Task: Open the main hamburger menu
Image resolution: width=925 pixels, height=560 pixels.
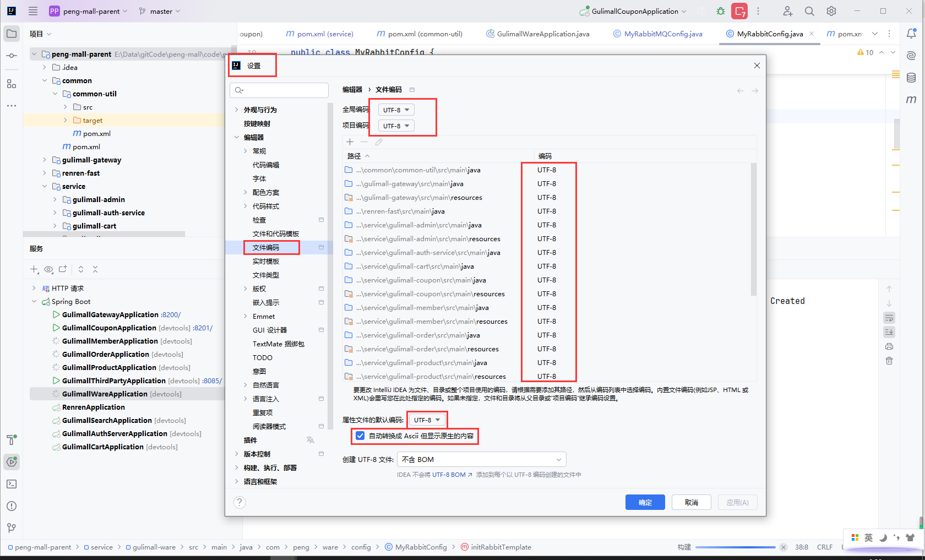Action: 33,11
